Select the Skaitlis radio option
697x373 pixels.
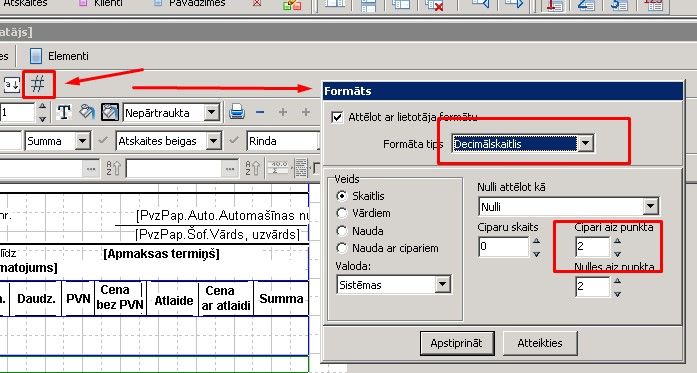tap(341, 196)
